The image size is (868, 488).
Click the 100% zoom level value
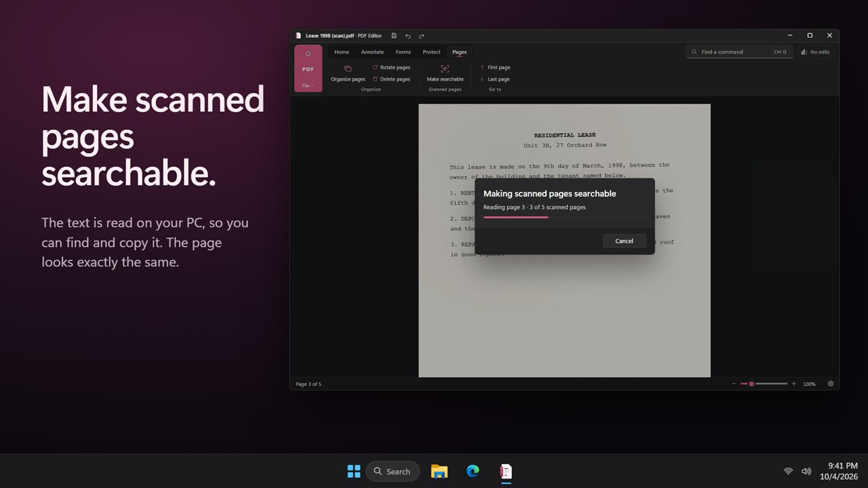point(809,384)
